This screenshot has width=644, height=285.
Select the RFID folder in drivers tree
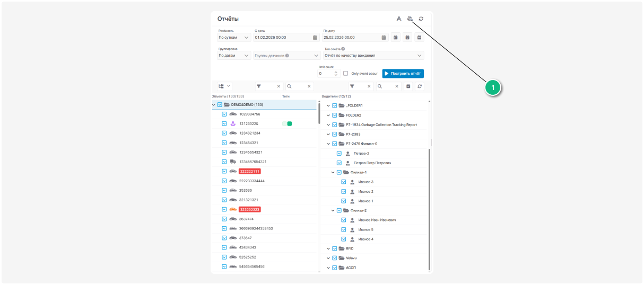coord(350,248)
